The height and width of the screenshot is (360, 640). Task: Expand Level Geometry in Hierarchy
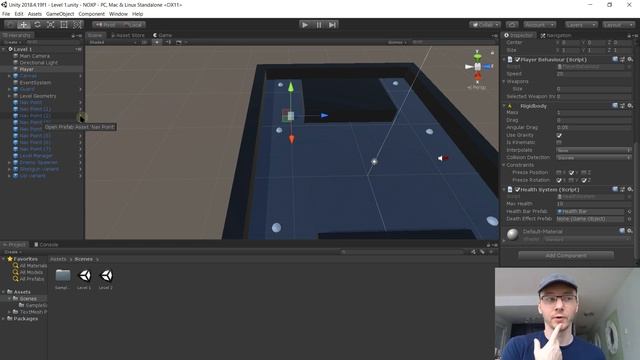click(9, 96)
